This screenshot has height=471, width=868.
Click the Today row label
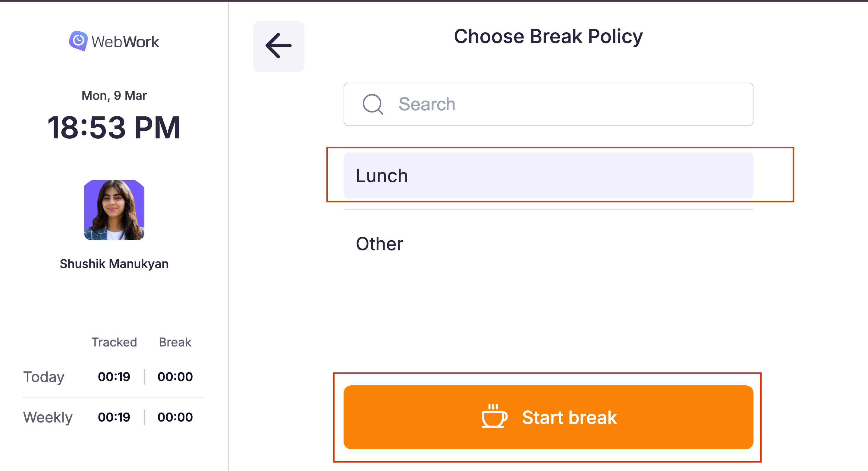pyautogui.click(x=43, y=377)
